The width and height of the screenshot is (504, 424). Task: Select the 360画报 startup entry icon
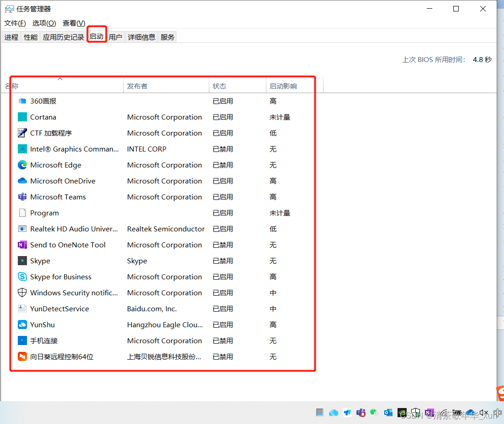(x=22, y=101)
